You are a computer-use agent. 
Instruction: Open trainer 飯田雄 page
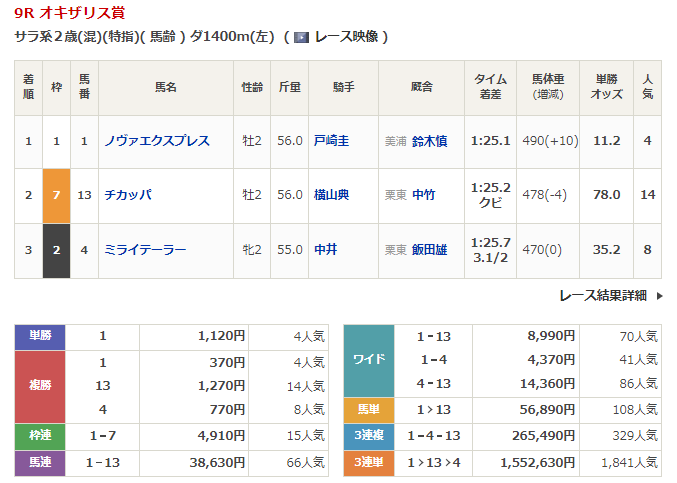pos(430,250)
